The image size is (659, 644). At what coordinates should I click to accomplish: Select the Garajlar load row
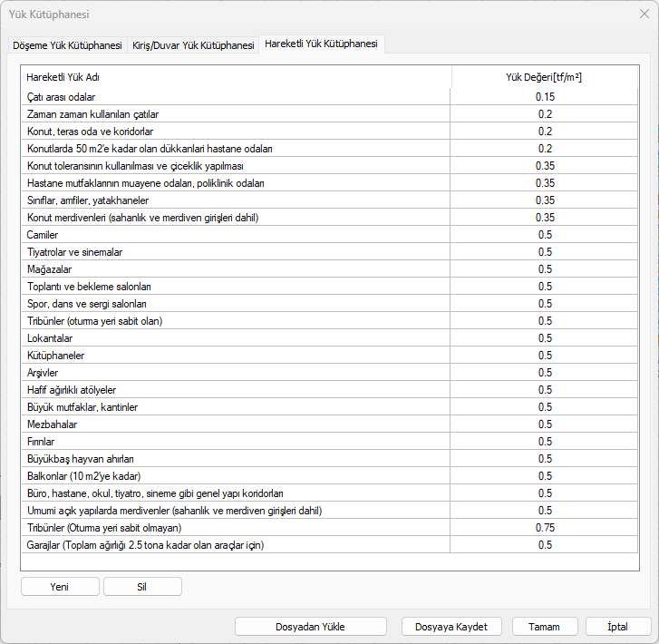tap(145, 545)
